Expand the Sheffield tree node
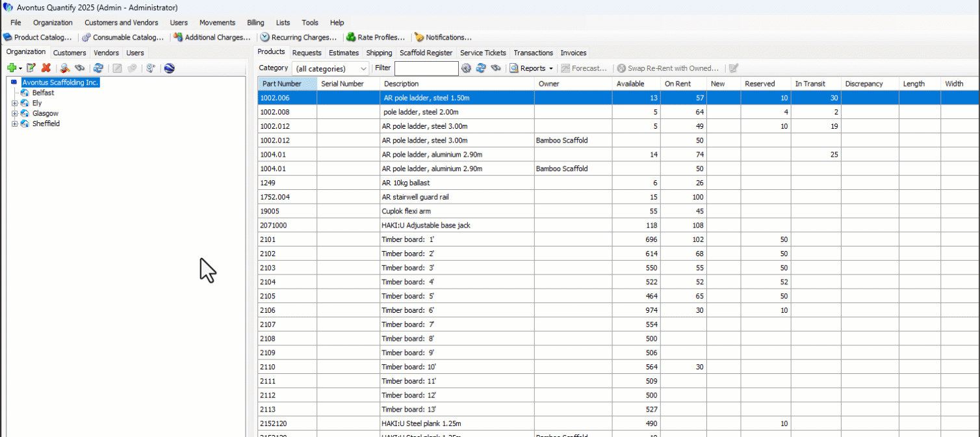This screenshot has height=437, width=980. click(14, 124)
